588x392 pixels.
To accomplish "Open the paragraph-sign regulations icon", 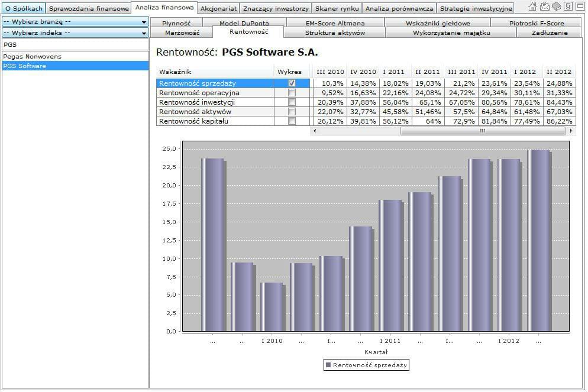I will (x=568, y=7).
